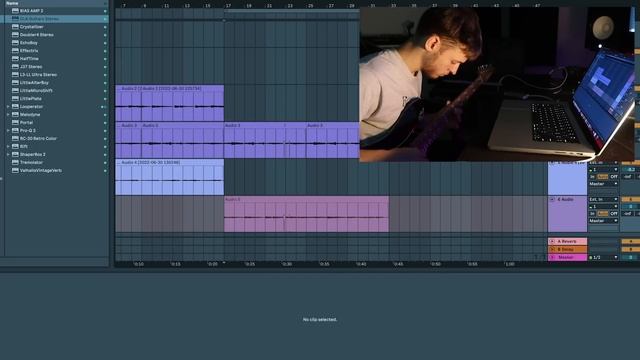Click the Rift plugin icon

click(15, 147)
